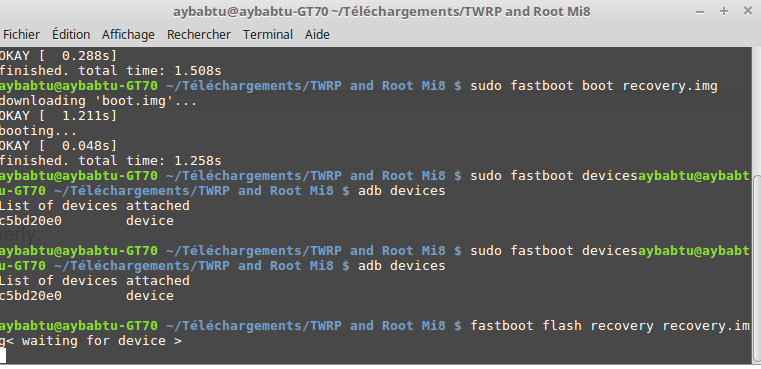Click the first c5bd20e0 device serial
Viewport: 761px width, 369px height.
click(31, 221)
